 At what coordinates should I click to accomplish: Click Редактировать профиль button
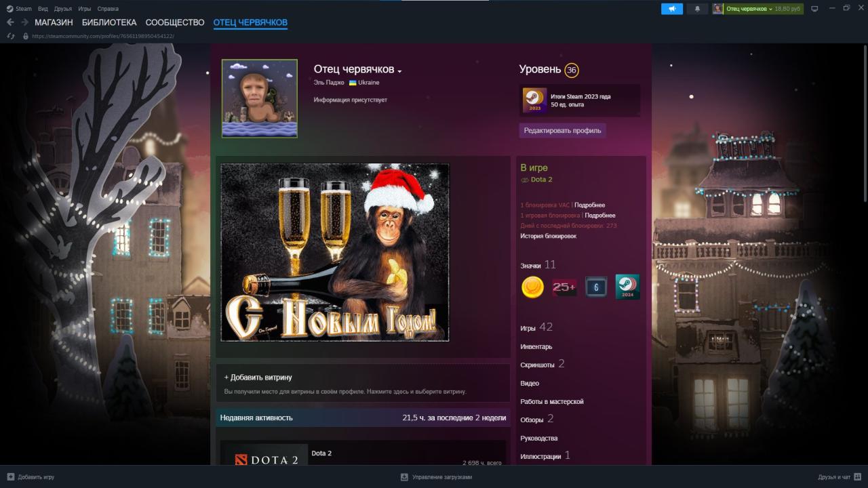point(563,130)
